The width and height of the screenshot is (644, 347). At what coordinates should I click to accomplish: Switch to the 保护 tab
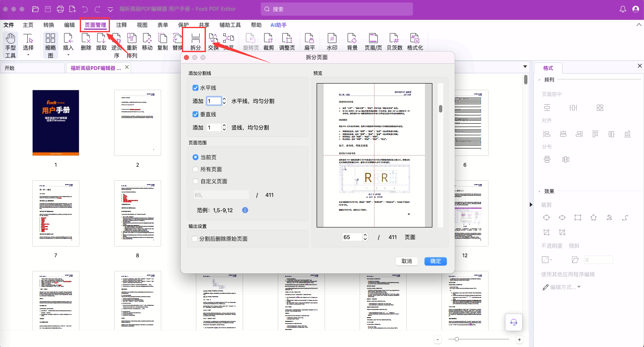point(184,25)
